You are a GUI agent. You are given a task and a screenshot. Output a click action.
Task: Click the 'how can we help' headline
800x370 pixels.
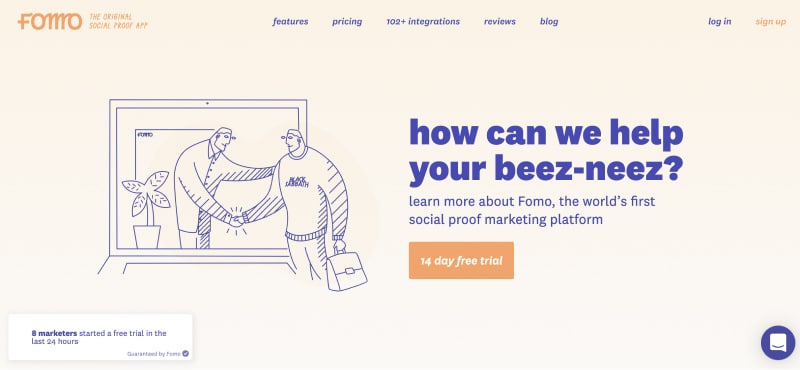point(546,151)
